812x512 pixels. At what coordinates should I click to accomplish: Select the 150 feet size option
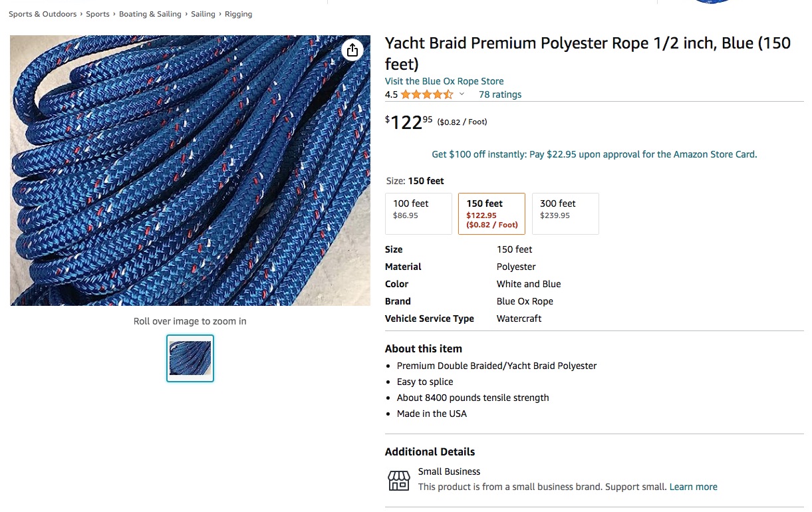click(491, 213)
